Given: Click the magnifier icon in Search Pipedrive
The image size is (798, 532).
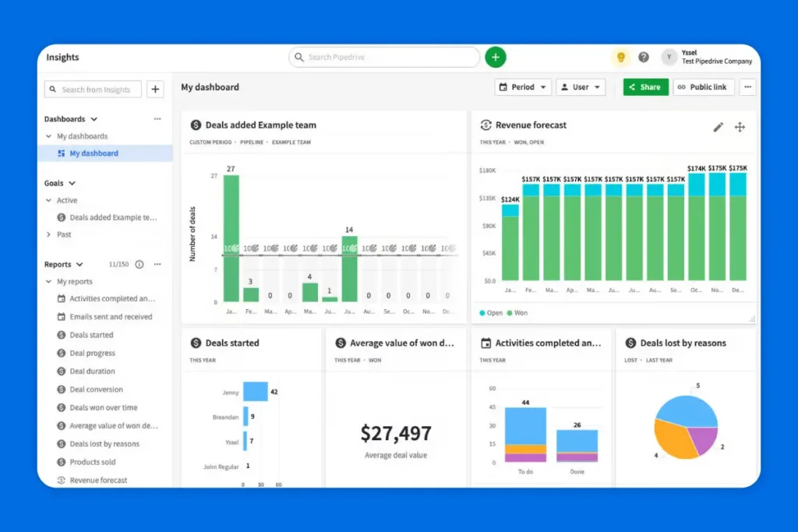Looking at the screenshot, I should (299, 57).
